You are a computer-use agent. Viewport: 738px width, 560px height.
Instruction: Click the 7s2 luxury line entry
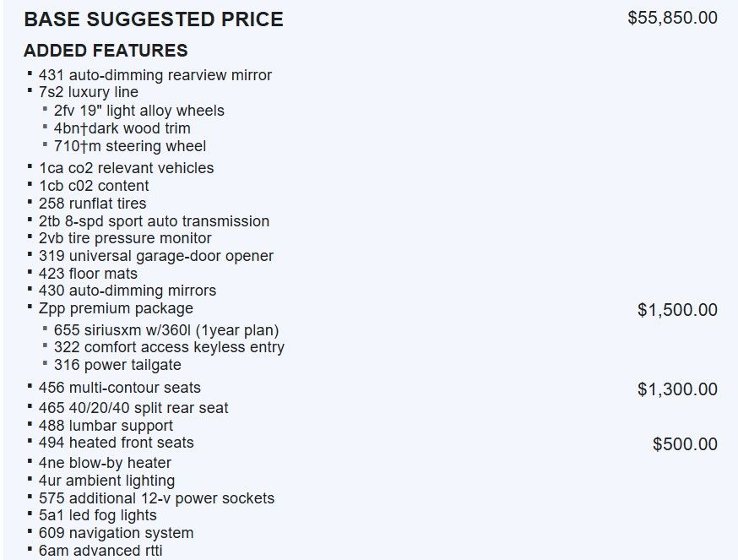pos(89,92)
